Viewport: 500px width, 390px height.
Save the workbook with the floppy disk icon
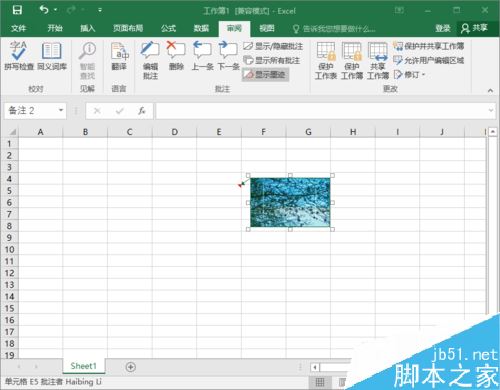pyautogui.click(x=17, y=10)
